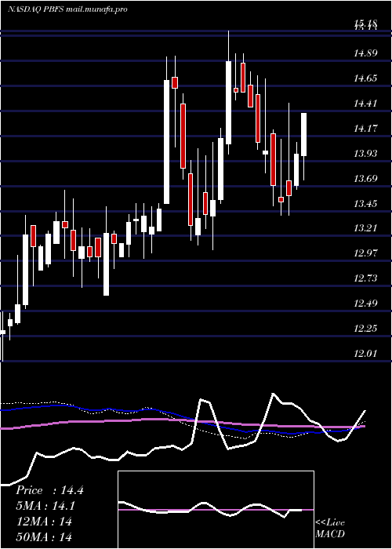Click the '50MA : 14' readout

(x=44, y=536)
